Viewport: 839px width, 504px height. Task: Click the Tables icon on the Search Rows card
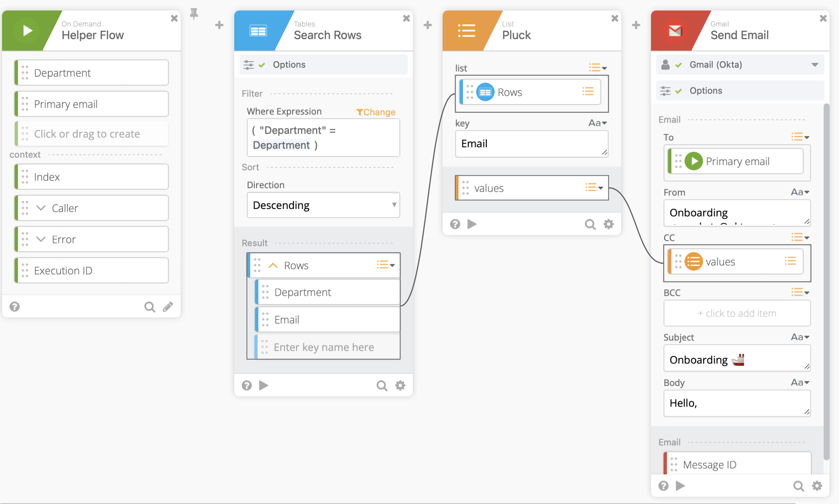(259, 30)
